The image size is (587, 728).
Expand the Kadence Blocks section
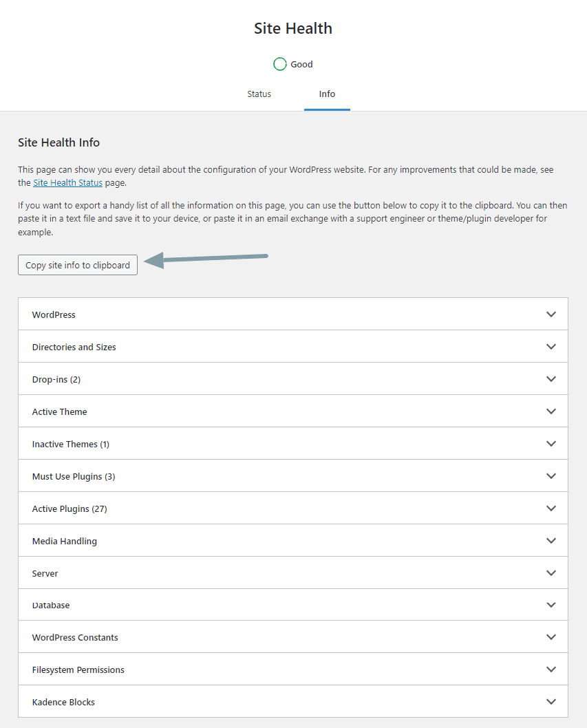coord(293,702)
